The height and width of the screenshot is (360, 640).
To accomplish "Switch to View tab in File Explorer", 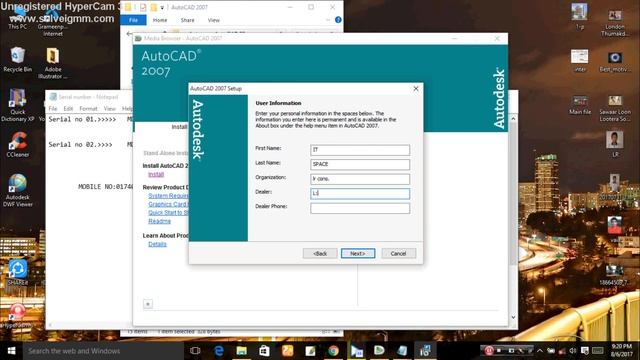I will click(213, 20).
